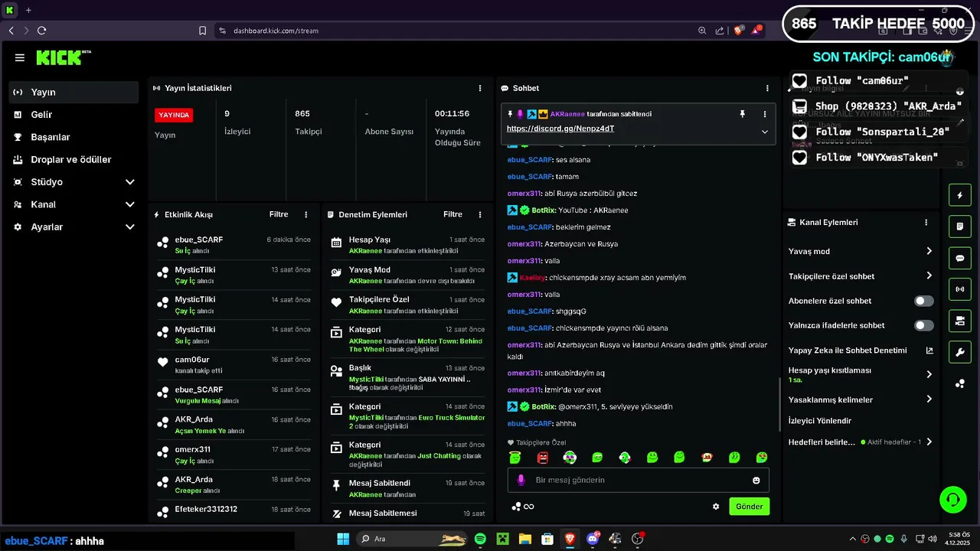Open the emoji picker in message box
Image resolution: width=980 pixels, height=551 pixels.
tap(756, 480)
